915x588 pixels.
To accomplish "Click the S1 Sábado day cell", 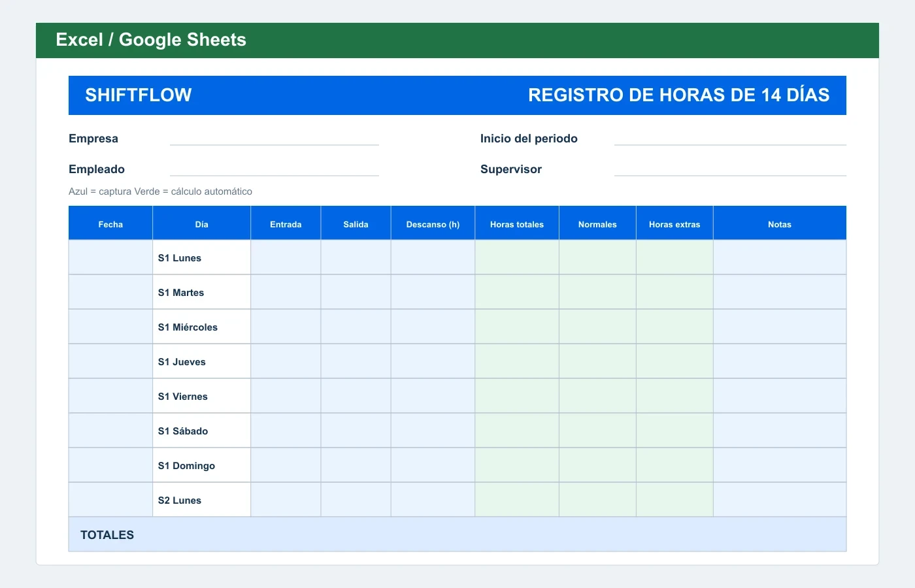I will tap(201, 431).
